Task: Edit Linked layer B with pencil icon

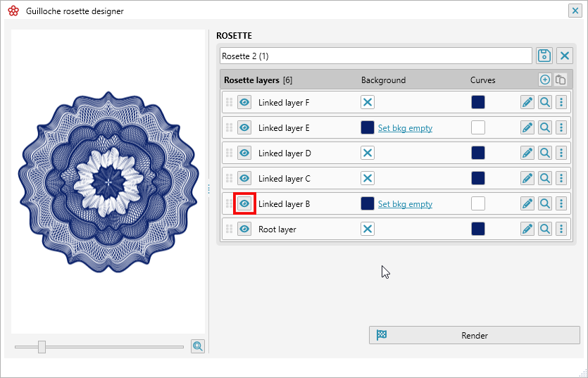Action: (x=527, y=203)
